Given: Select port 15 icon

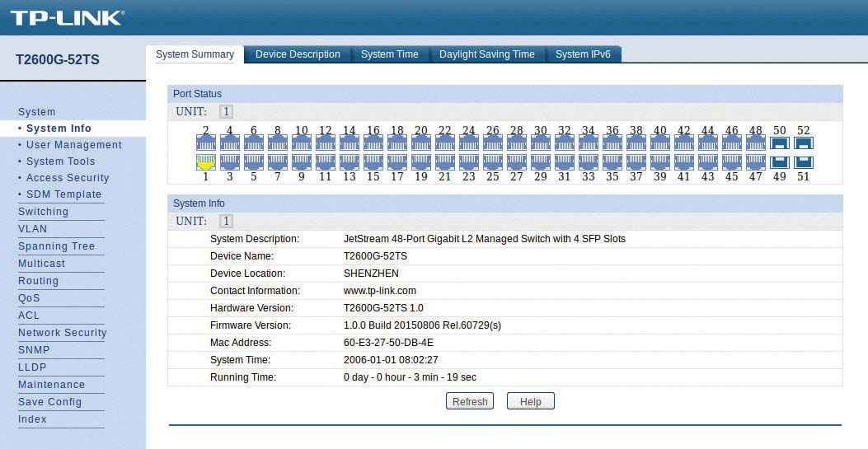Looking at the screenshot, I should (x=373, y=162).
